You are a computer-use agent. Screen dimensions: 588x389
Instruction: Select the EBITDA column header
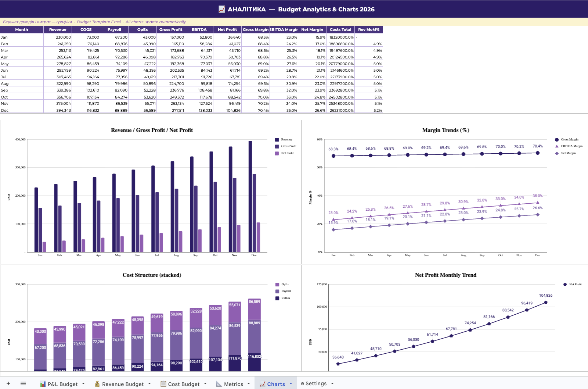coord(199,29)
